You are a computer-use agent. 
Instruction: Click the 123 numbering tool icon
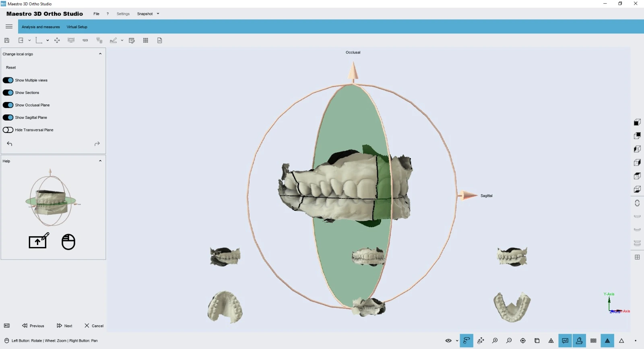85,40
